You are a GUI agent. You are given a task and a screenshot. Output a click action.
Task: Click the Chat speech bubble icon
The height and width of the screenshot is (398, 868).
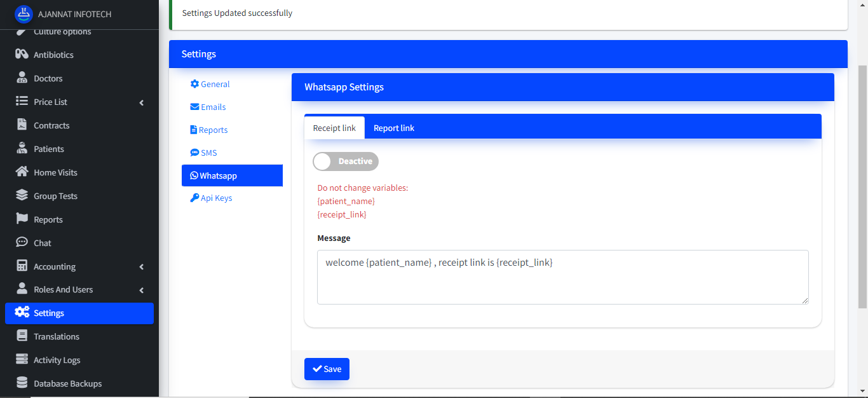click(x=22, y=243)
